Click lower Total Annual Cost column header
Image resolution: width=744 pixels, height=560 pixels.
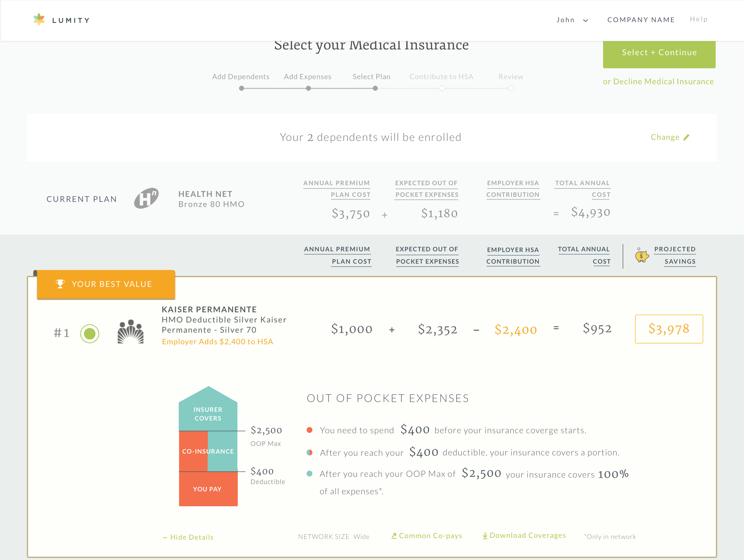[584, 255]
